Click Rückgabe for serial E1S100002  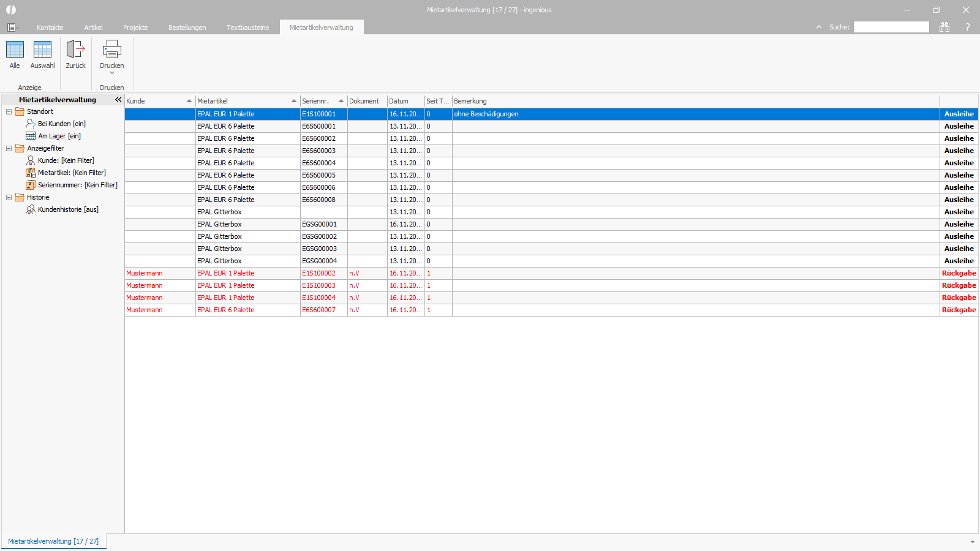click(x=959, y=273)
